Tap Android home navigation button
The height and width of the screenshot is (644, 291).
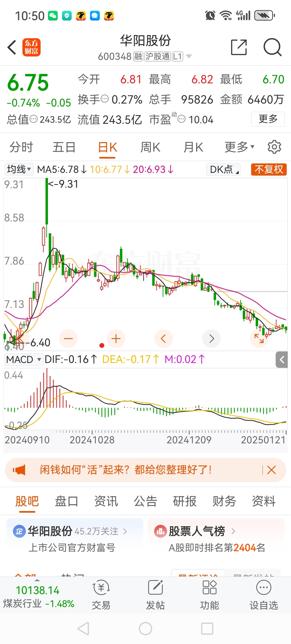(145, 629)
